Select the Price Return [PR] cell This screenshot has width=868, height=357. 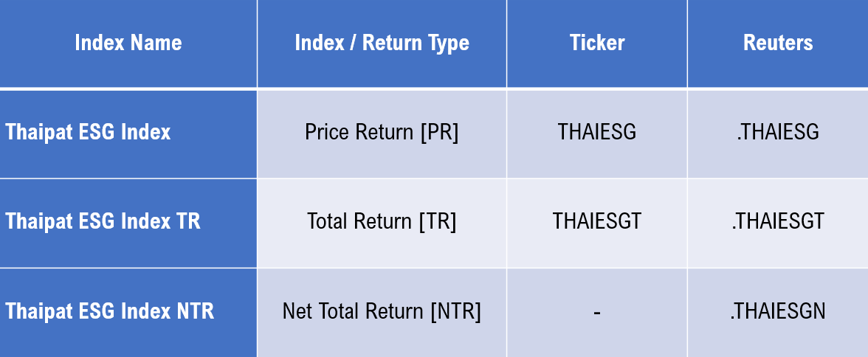[x=382, y=132]
